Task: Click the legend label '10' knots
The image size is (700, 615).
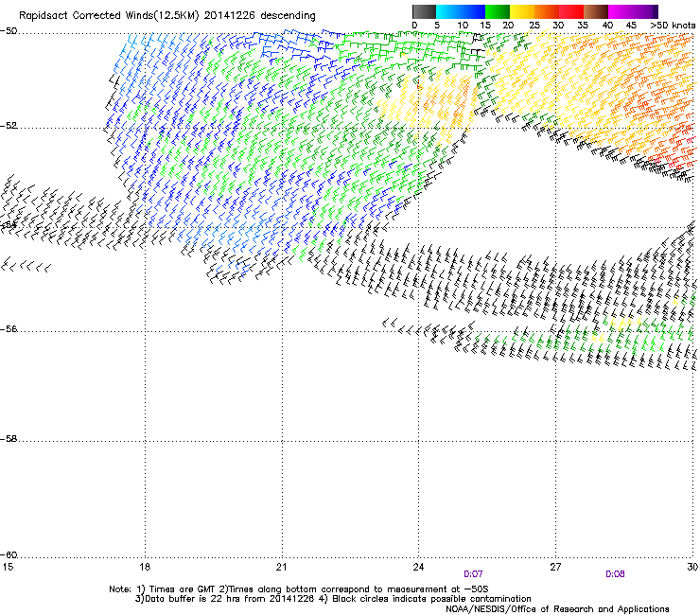Action: [463, 26]
